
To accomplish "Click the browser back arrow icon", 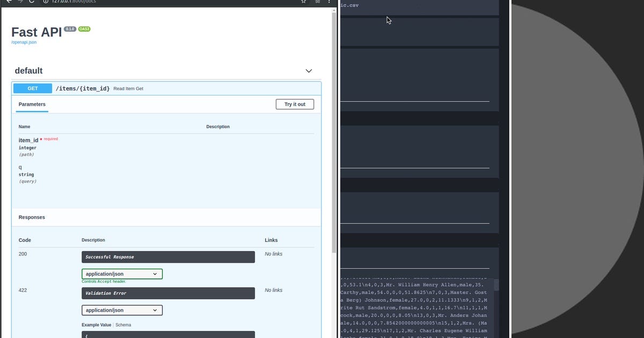I will tap(8, 2).
